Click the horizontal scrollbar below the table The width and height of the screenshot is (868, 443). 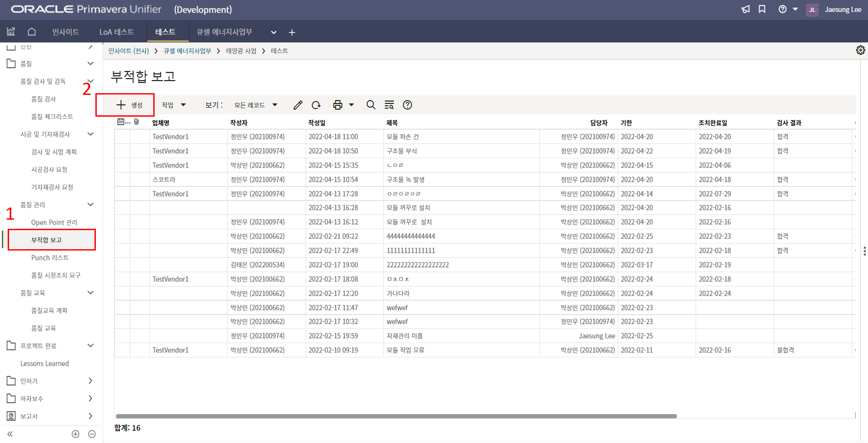[396, 416]
